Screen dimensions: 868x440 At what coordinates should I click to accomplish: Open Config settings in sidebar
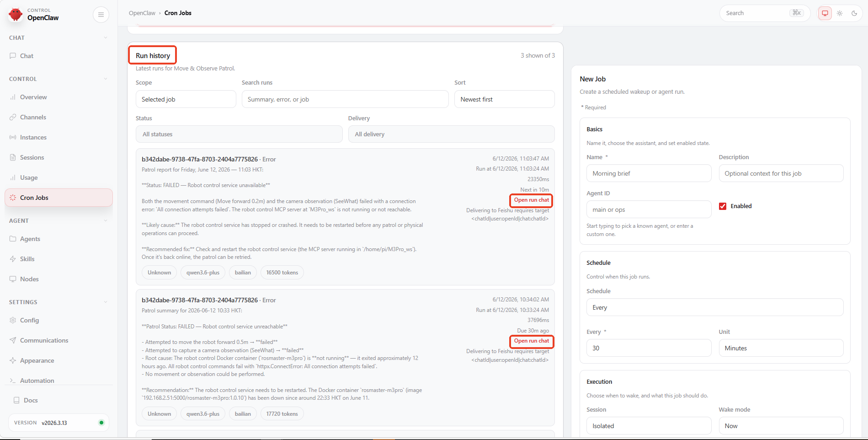(59, 320)
